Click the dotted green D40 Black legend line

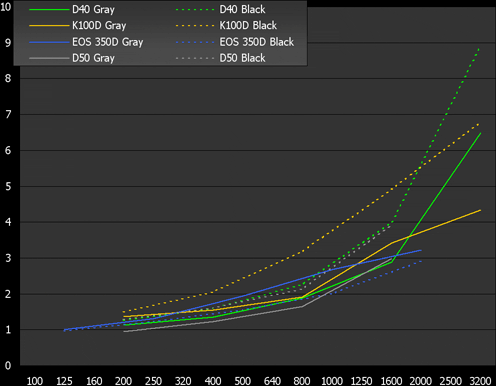click(x=195, y=9)
